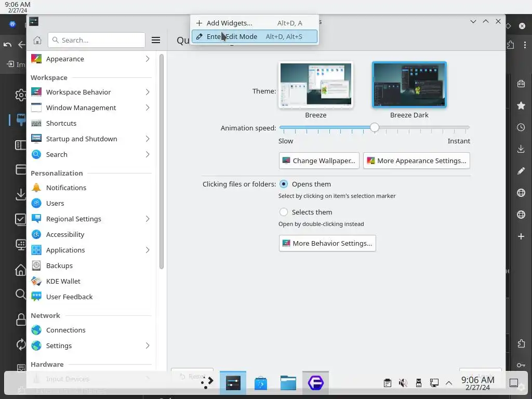532x399 pixels.
Task: Open notes pencil icon in browser sidebar
Action: (x=521, y=171)
